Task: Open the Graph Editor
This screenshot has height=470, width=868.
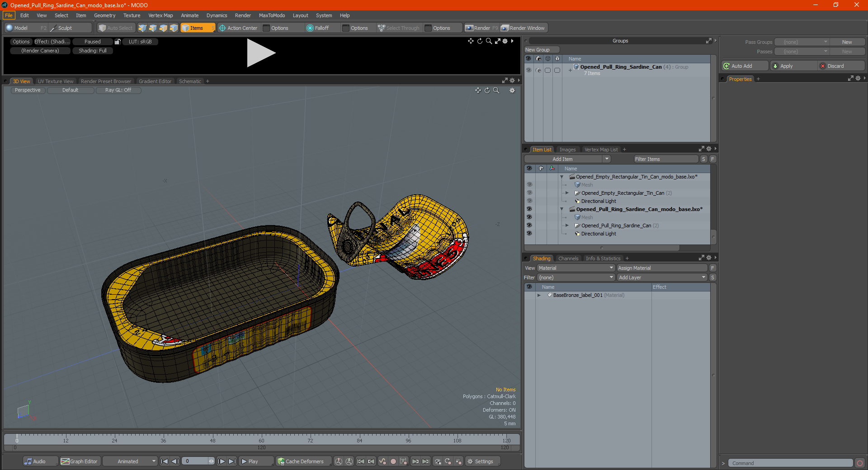Action: [x=80, y=461]
